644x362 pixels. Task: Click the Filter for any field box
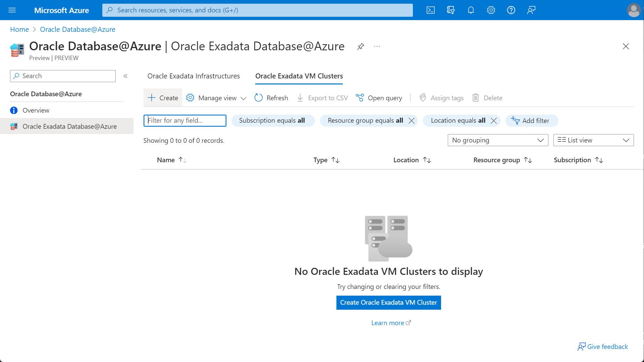coord(185,121)
